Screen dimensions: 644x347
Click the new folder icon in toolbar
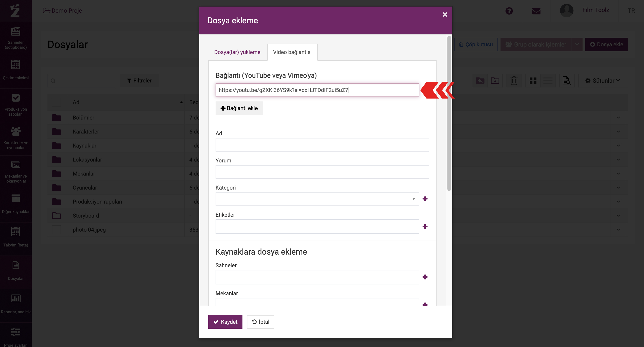point(495,81)
